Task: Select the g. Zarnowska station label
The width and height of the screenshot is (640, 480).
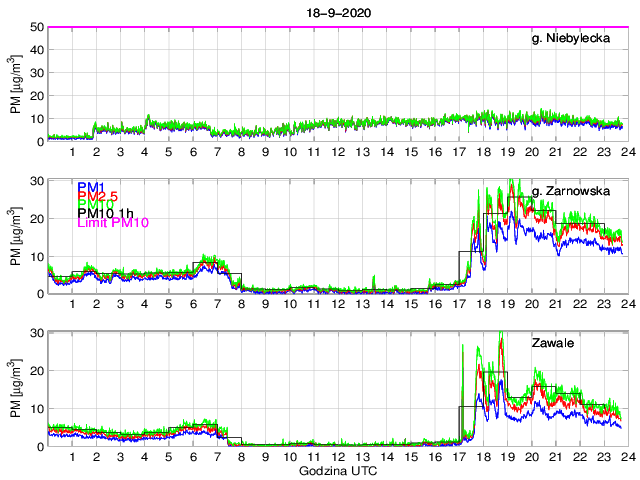Action: click(575, 191)
